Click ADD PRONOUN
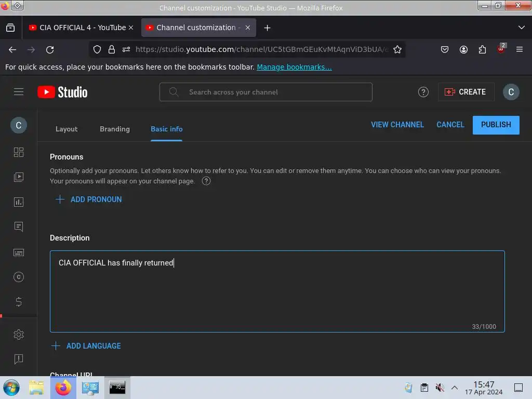This screenshot has width=532, height=399. [x=88, y=199]
